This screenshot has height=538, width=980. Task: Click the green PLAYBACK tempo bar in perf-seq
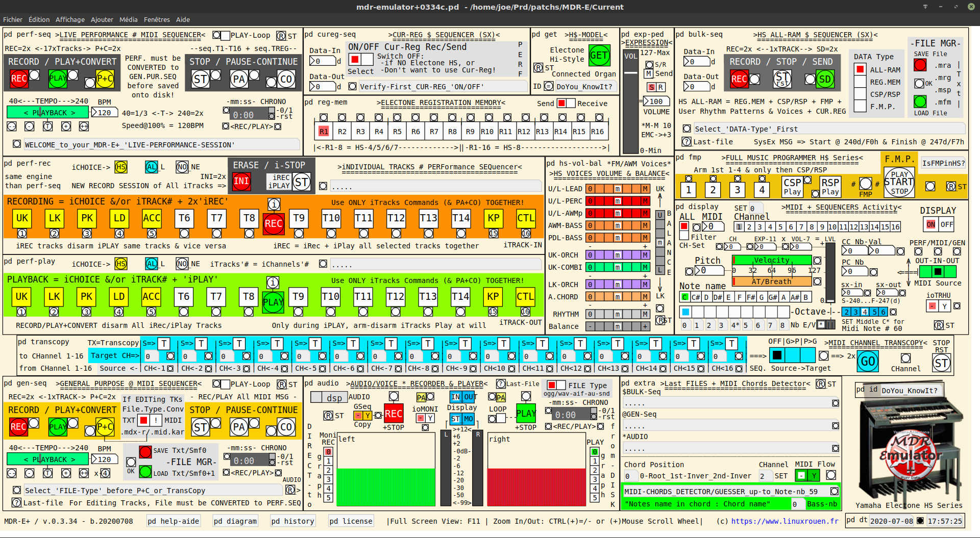[x=47, y=112]
